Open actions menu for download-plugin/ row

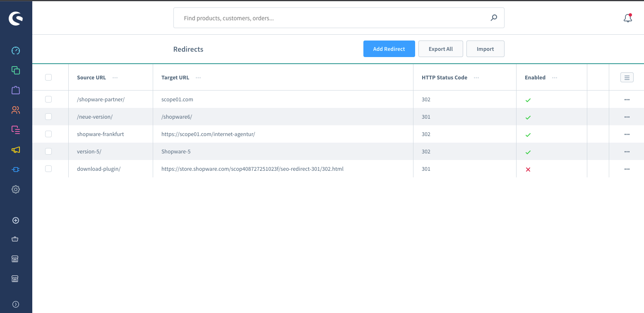[627, 169]
